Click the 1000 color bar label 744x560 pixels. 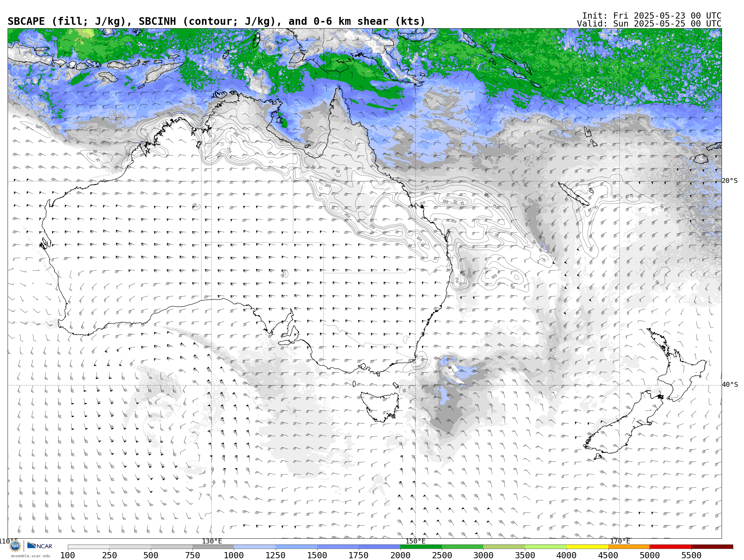[234, 556]
